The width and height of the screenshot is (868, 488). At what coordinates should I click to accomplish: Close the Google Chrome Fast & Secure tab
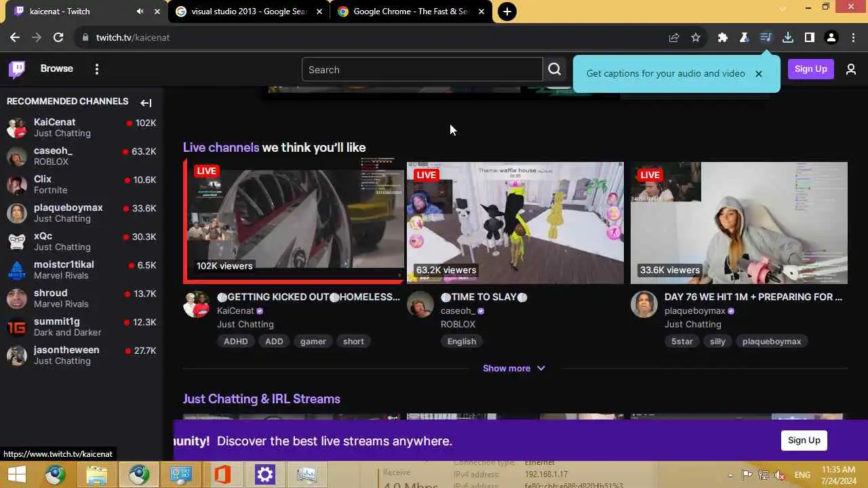coord(481,12)
